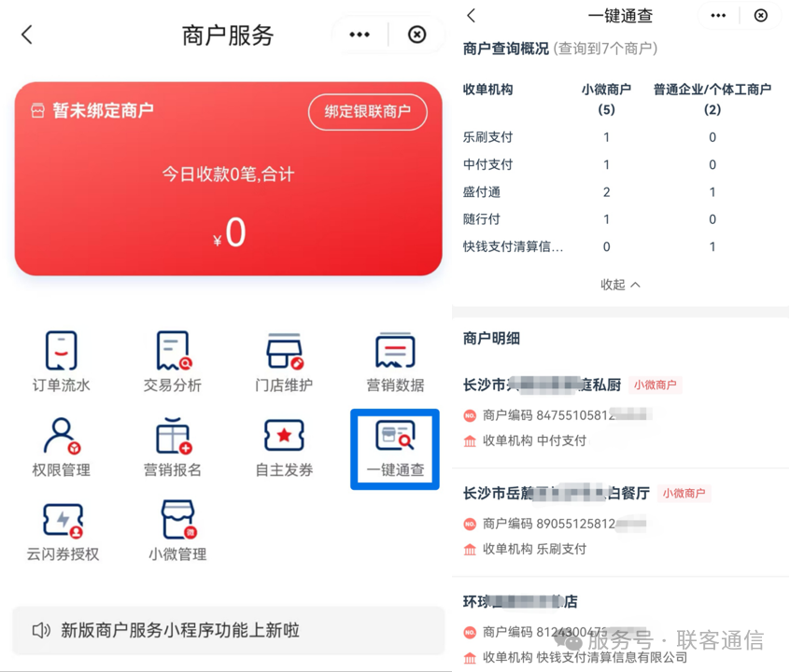Image resolution: width=790 pixels, height=672 pixels.
Task: Collapse merchant summary with 收起
Action: pos(620,285)
